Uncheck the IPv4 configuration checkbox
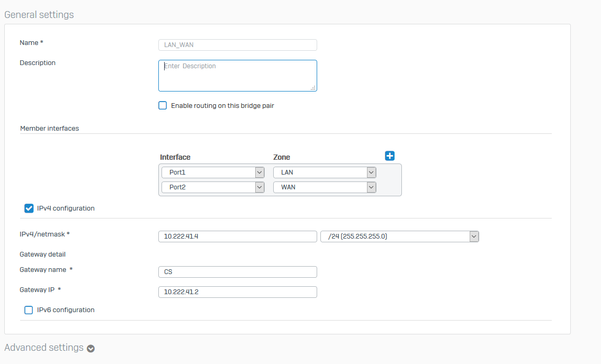601x364 pixels. coord(29,208)
